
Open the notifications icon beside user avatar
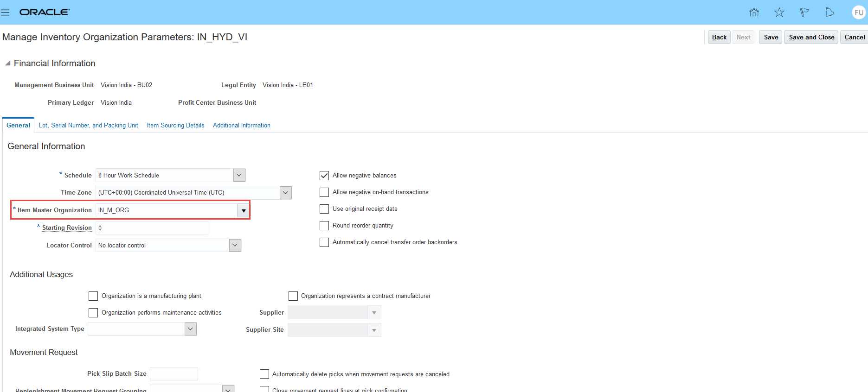pyautogui.click(x=830, y=13)
